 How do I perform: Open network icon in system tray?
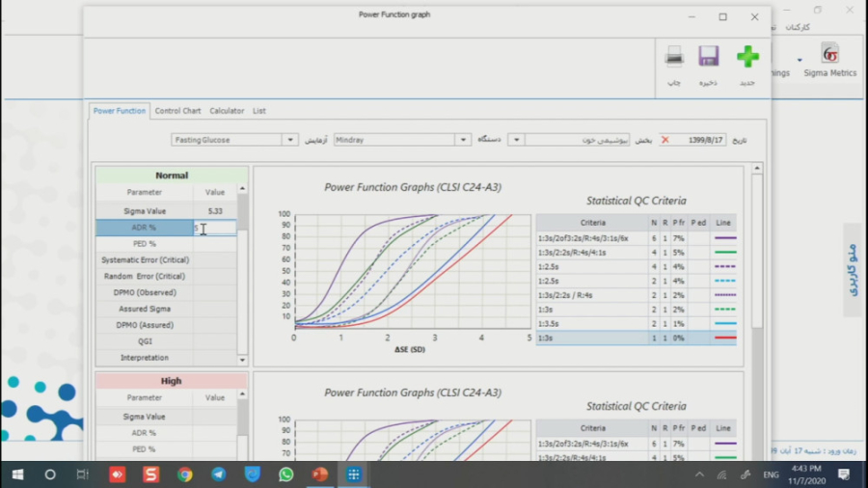721,474
